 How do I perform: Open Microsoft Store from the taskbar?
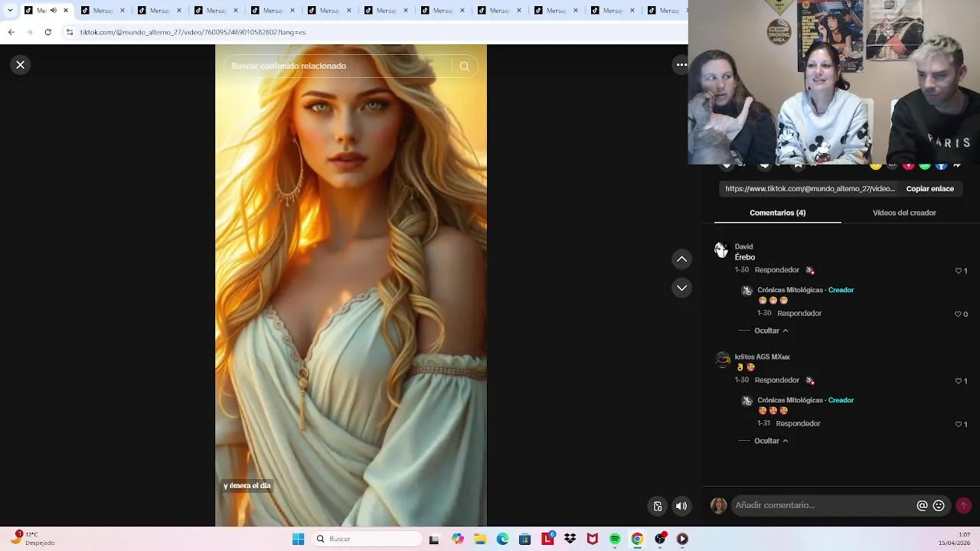tap(524, 539)
